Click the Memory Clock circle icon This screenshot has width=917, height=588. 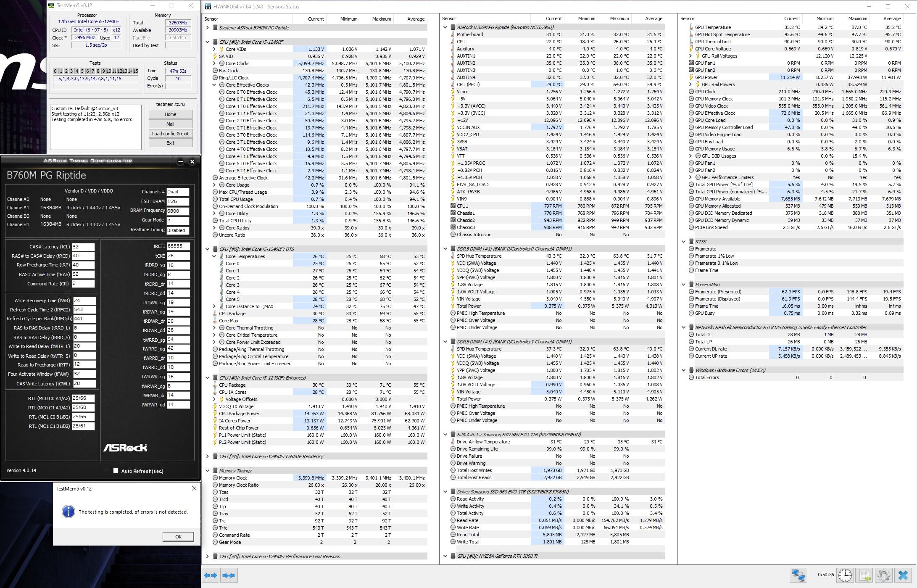tap(215, 478)
